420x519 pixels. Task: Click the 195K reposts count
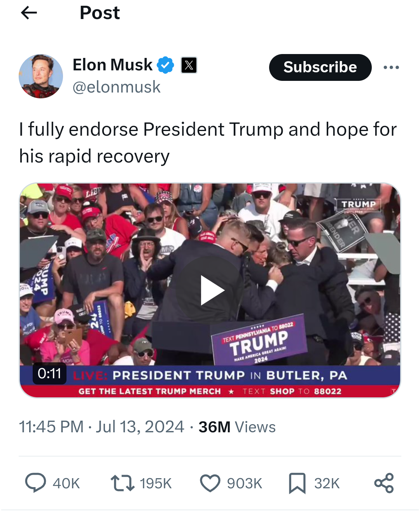coord(156,483)
